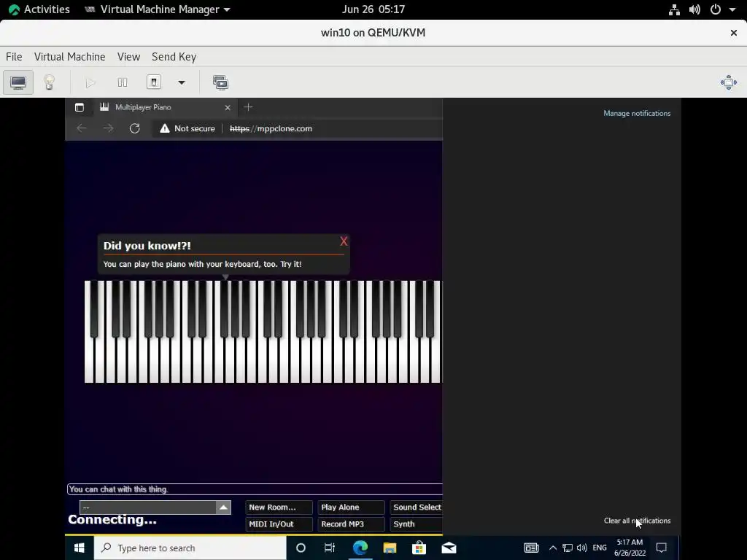The width and height of the screenshot is (747, 560).
Task: Click the Windows volume tray icon
Action: 581,548
